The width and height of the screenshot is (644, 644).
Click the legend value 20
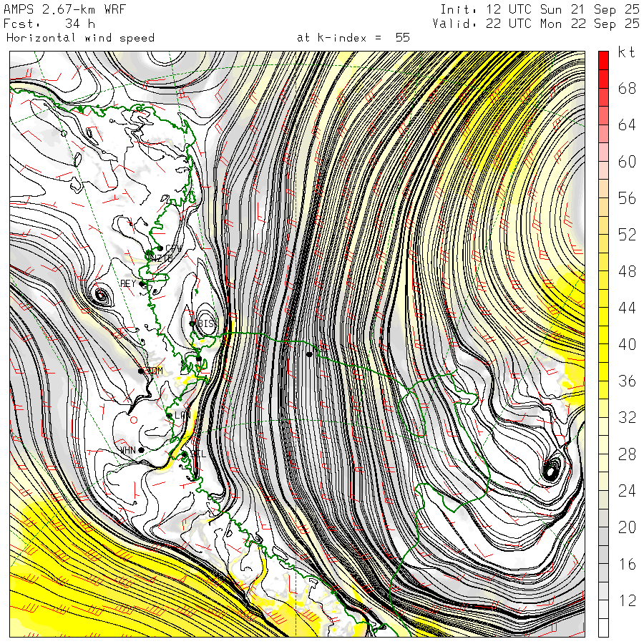(x=627, y=527)
